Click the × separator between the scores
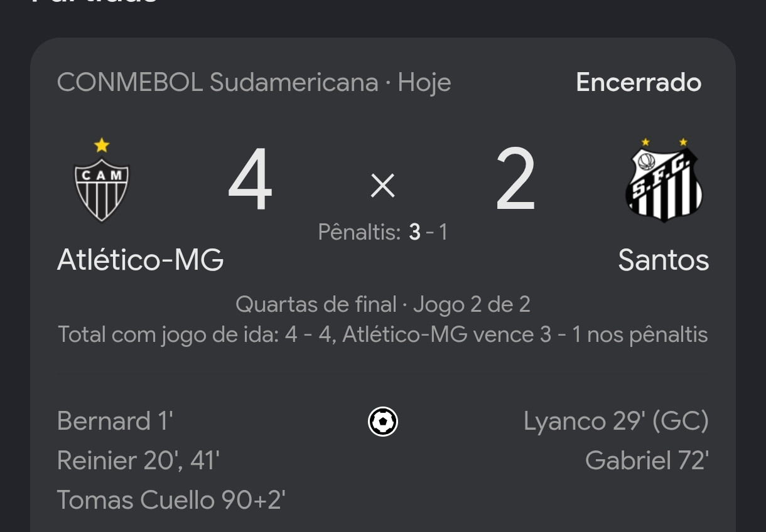The width and height of the screenshot is (766, 532). tap(383, 186)
